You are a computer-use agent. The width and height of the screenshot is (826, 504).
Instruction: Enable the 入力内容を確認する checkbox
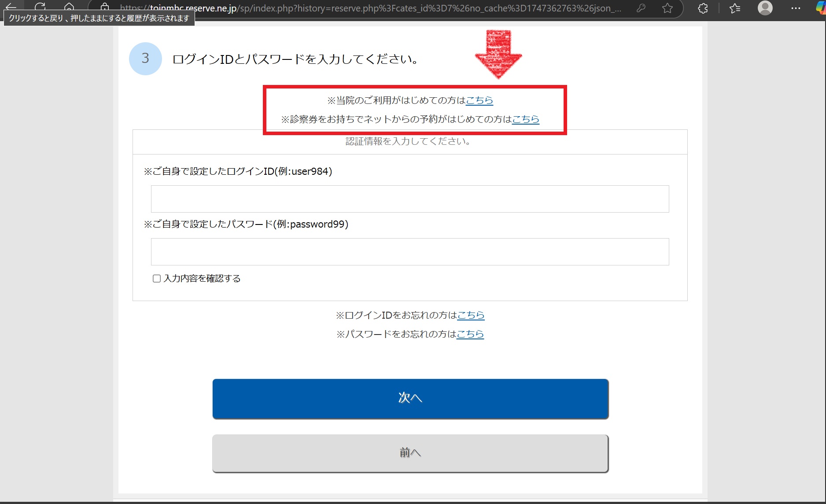point(156,278)
